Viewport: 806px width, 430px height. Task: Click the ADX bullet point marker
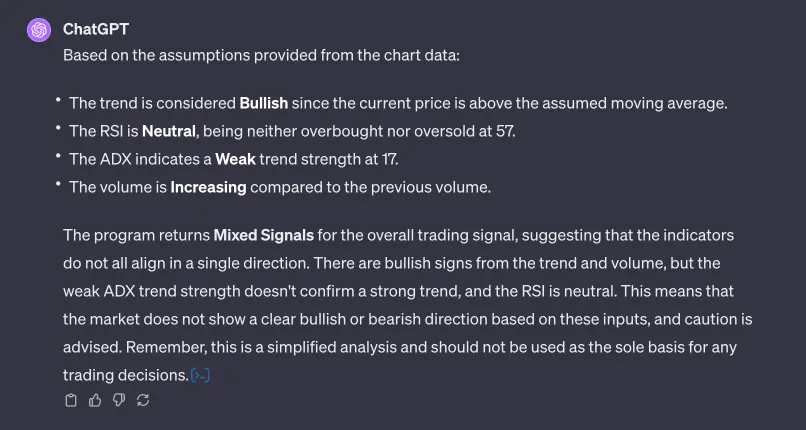tap(58, 157)
